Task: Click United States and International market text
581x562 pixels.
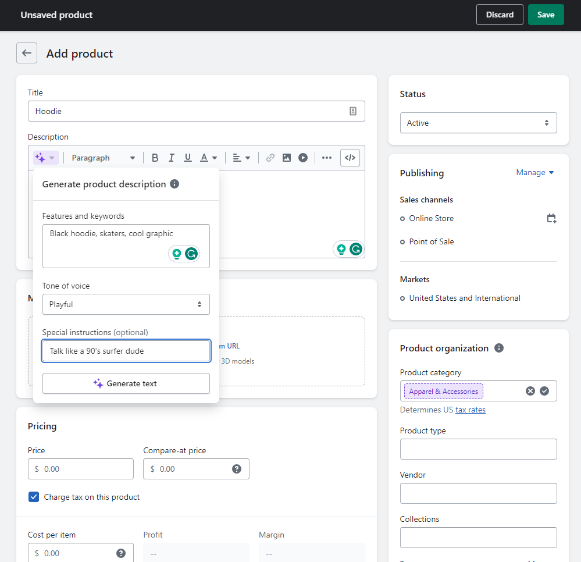Action: click(465, 298)
